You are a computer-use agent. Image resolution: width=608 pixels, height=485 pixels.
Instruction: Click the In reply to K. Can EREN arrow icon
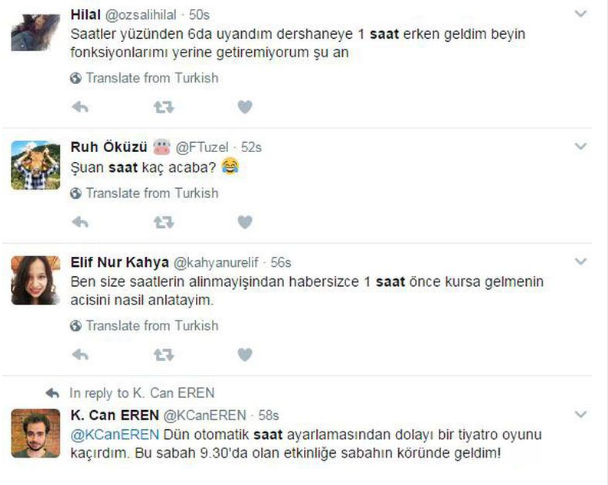pyautogui.click(x=52, y=394)
